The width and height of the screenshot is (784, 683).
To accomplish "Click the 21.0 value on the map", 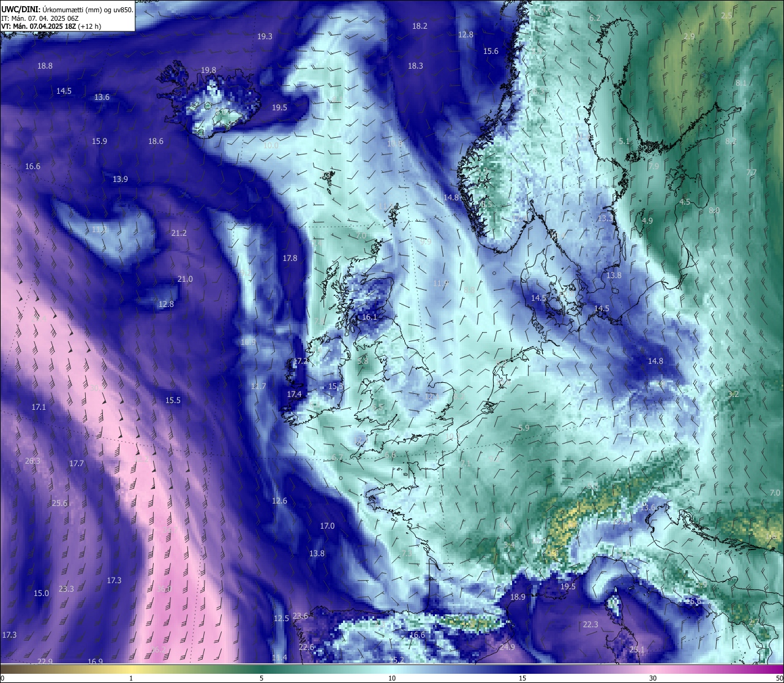I will click(x=185, y=279).
